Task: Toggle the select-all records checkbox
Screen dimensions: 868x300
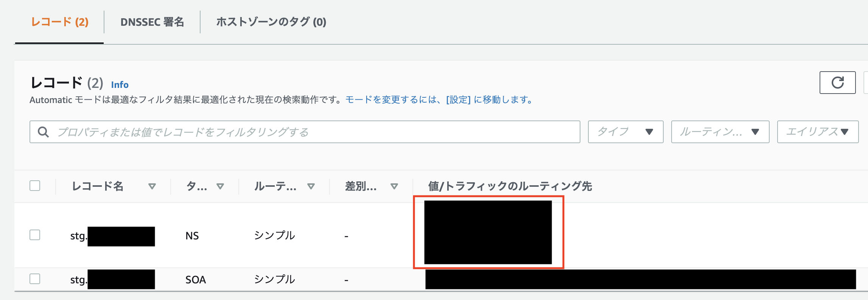Action: click(35, 186)
